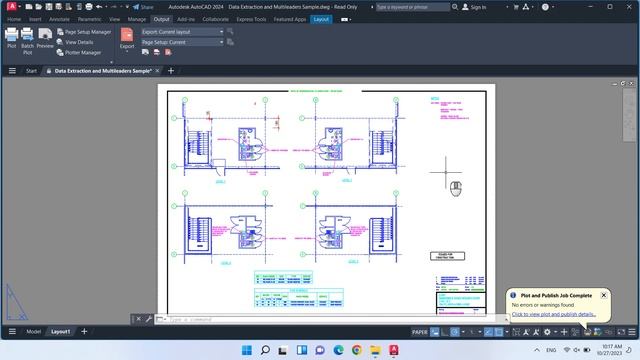Click the Open file icon in Quick Access
The image size is (640, 360).
pos(39,7)
